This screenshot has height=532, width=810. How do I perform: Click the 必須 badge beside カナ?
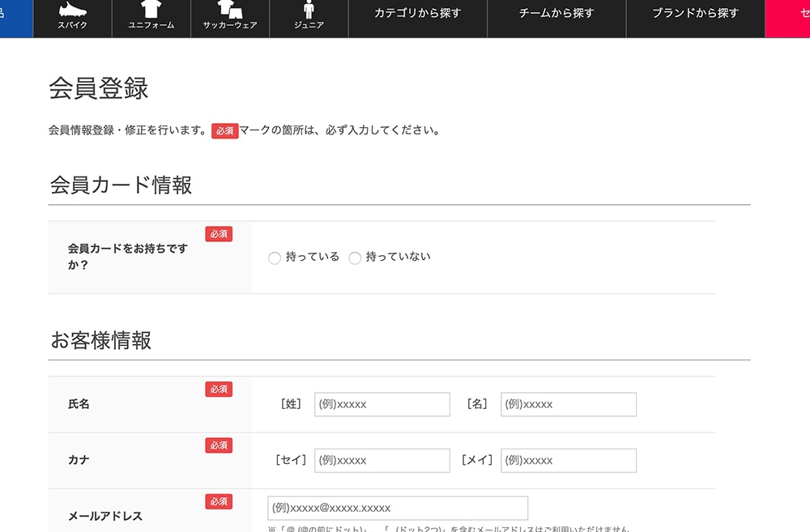click(x=219, y=445)
